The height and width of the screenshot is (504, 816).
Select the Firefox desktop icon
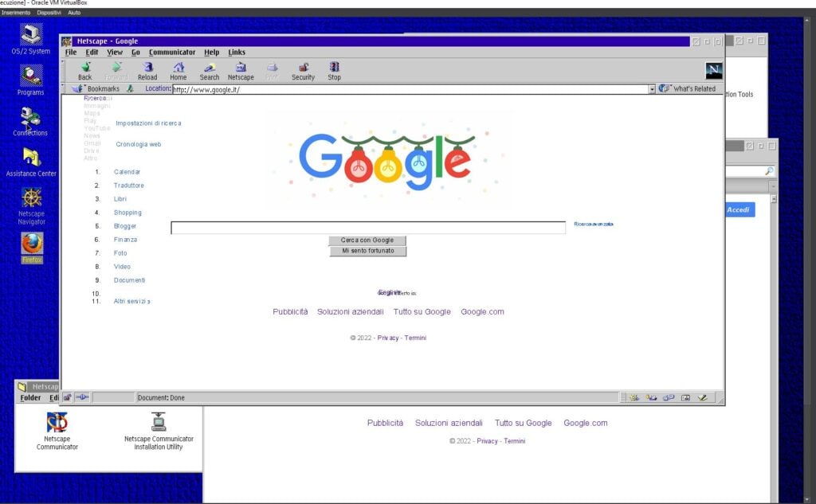coord(32,244)
